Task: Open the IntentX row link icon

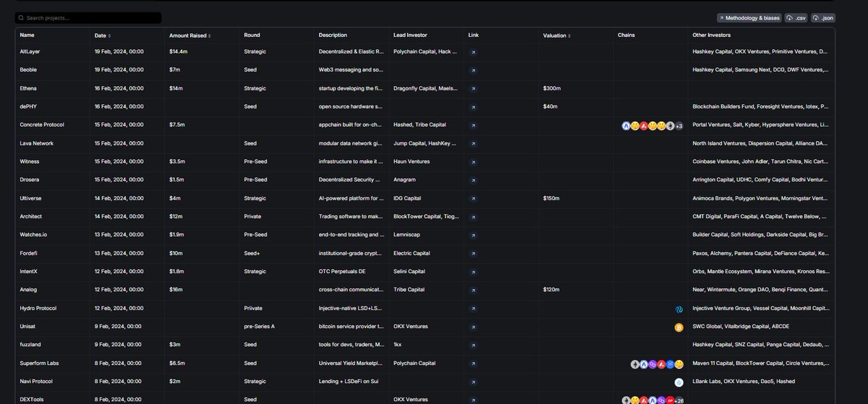Action: (x=473, y=272)
